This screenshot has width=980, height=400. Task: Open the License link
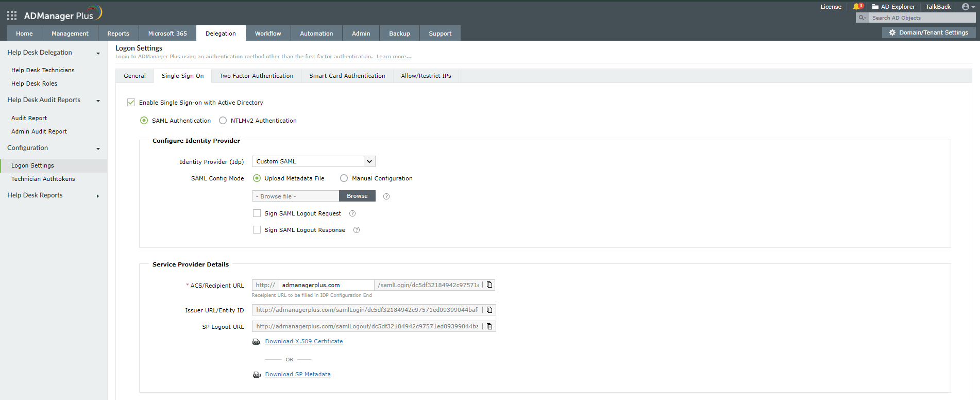831,7
